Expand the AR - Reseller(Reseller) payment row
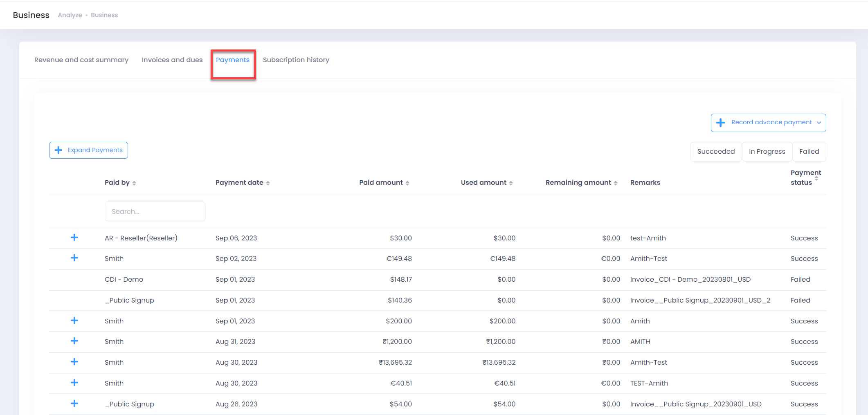The image size is (868, 415). click(74, 238)
